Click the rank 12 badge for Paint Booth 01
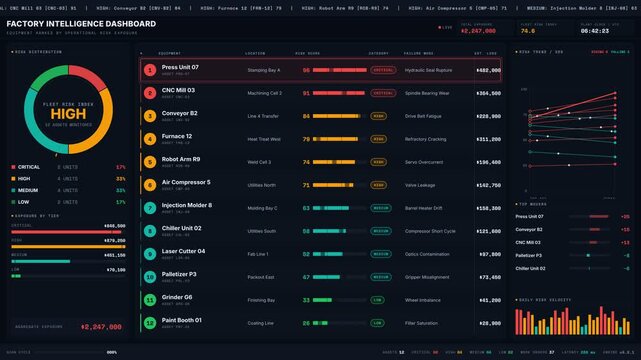Screen dimensions: 641x360 click(x=150, y=323)
